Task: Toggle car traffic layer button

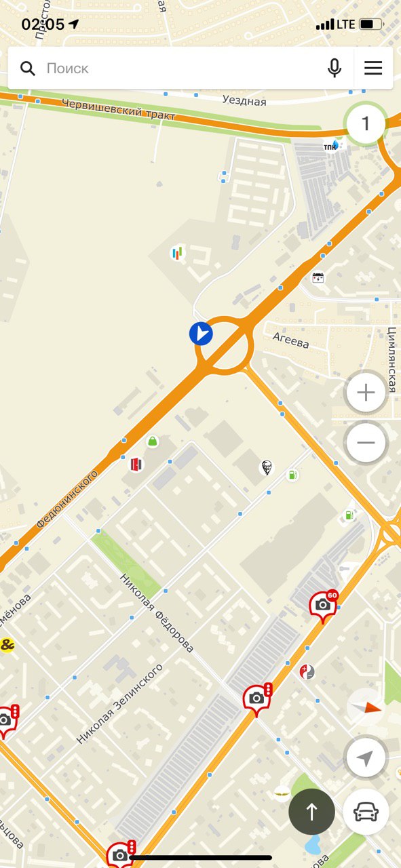Action: pyautogui.click(x=366, y=811)
